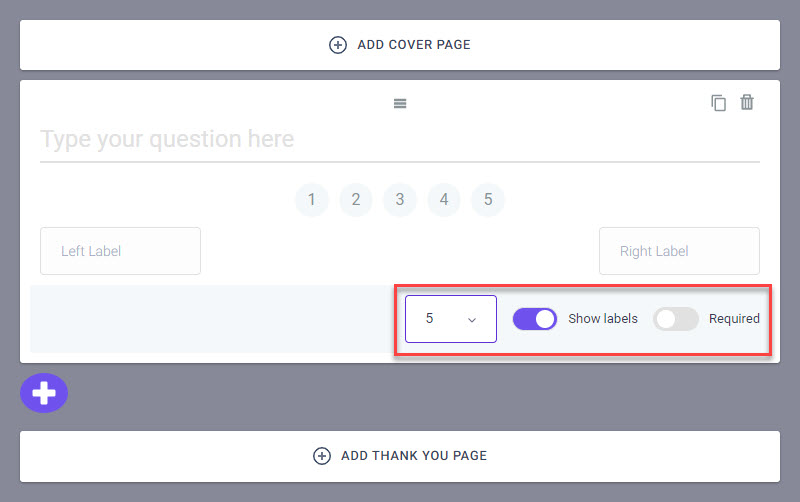
Task: Grab the drag handle icon on the question
Action: tap(400, 104)
